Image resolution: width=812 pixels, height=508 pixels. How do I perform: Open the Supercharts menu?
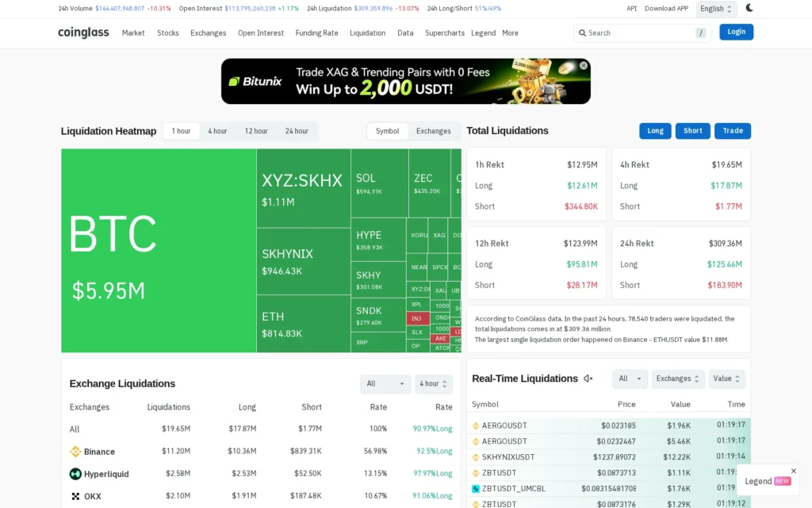pos(444,33)
